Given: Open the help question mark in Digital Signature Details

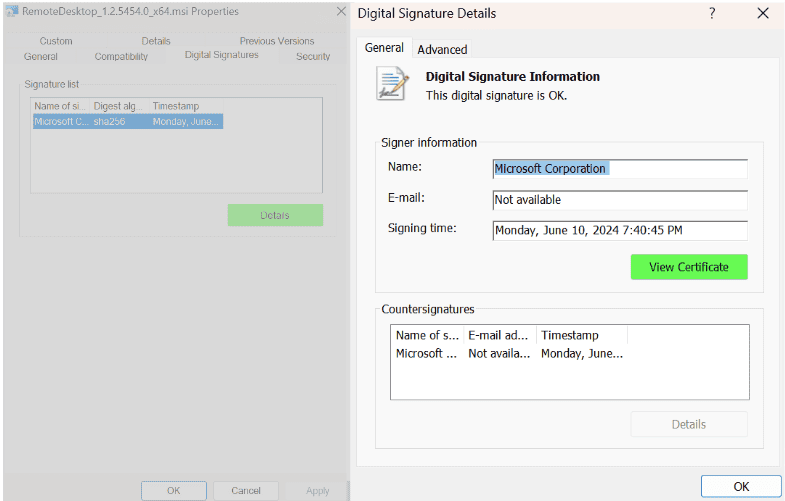Looking at the screenshot, I should tap(712, 13).
